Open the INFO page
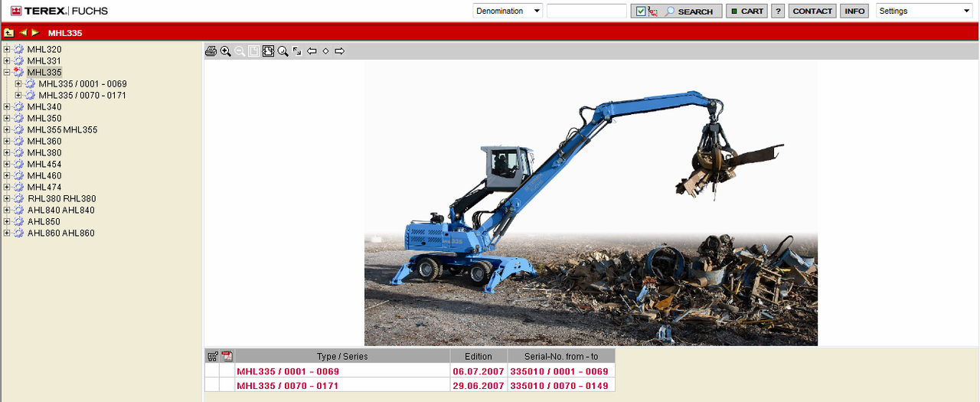Screen dimensions: 980x402 point(854,11)
